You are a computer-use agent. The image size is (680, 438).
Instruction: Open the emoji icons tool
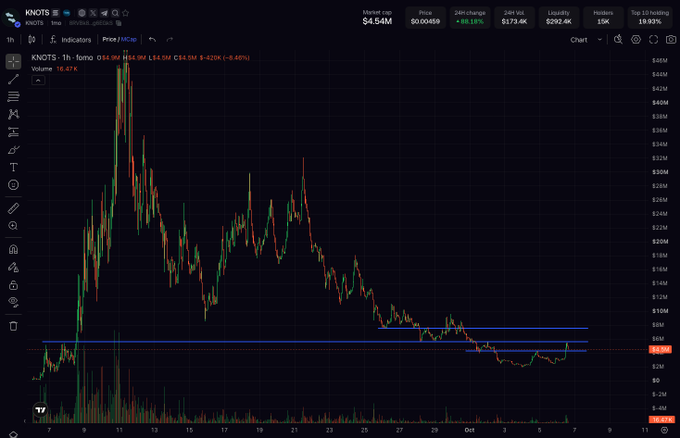[x=13, y=185]
